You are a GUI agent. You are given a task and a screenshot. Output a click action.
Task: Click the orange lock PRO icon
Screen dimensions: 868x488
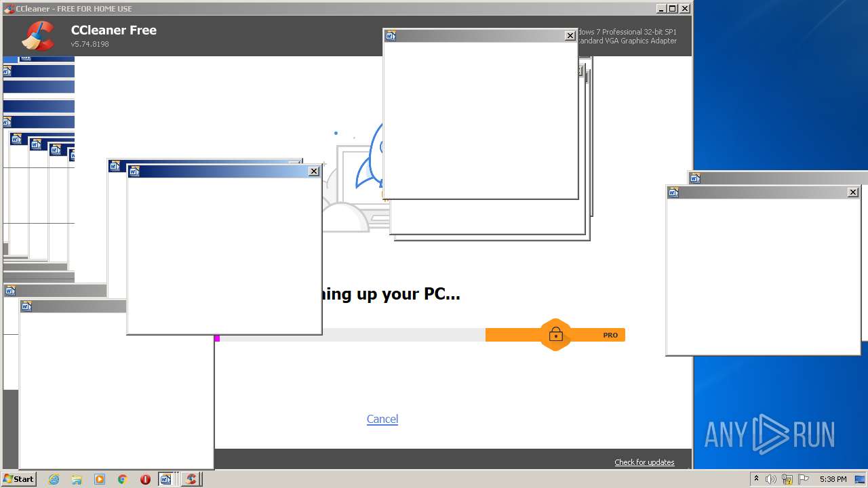tap(555, 334)
